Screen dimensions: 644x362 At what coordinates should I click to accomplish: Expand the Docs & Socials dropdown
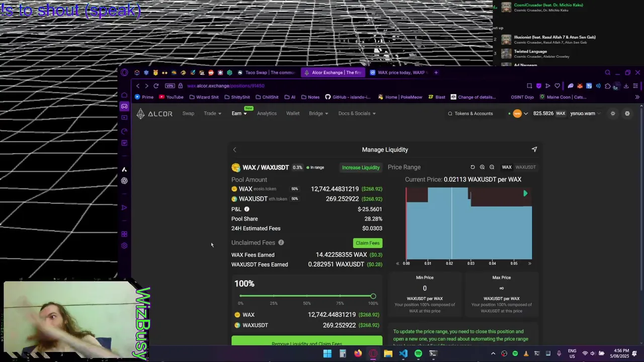coord(357,114)
